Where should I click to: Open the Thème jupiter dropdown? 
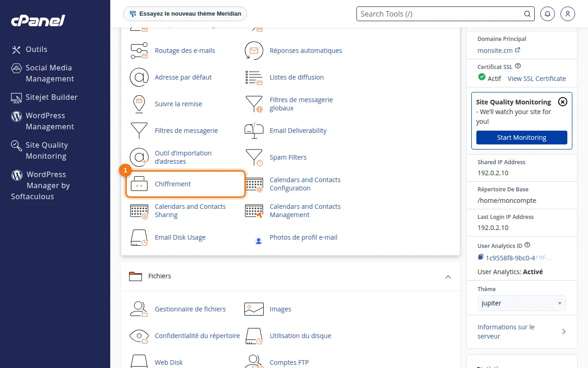click(x=521, y=303)
